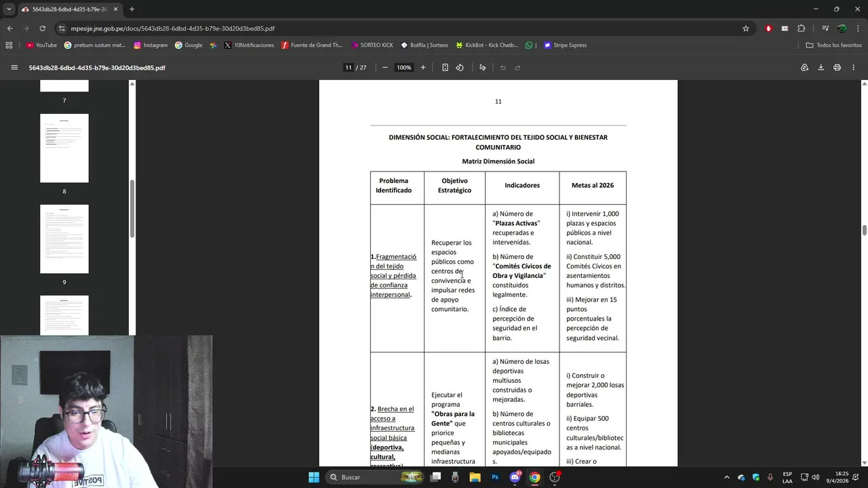Open the 10Notificaciones bookmark
Screen dimensions: 868x488
[x=249, y=45]
